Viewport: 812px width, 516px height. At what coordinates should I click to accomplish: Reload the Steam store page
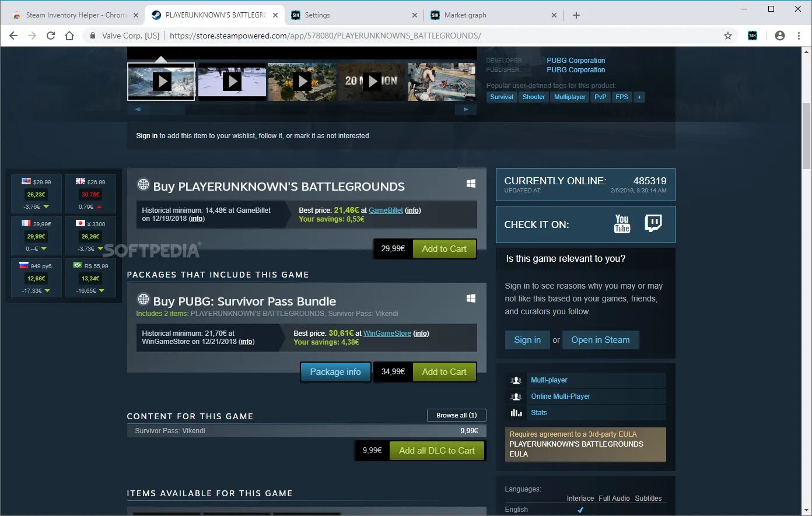pos(51,36)
